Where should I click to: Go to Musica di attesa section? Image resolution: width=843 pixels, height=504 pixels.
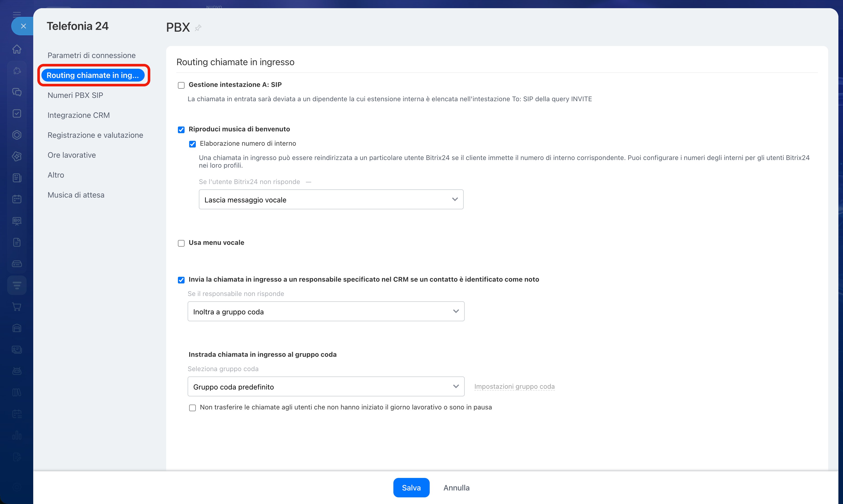pos(76,194)
